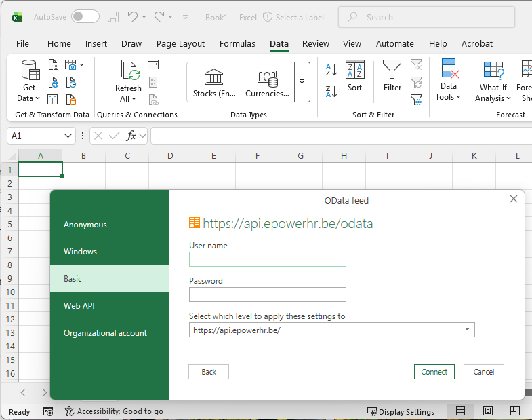Click the Password field
This screenshot has width=532, height=420.
coord(268,294)
